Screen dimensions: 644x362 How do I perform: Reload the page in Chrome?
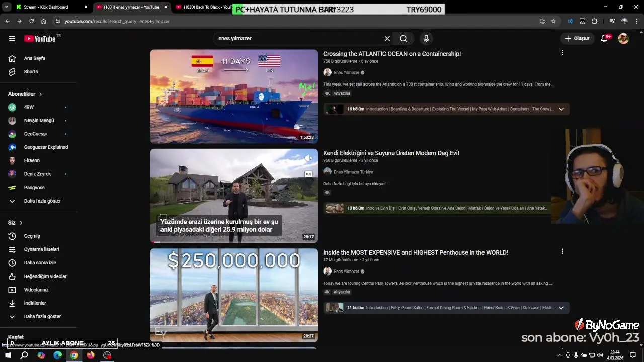tap(31, 21)
